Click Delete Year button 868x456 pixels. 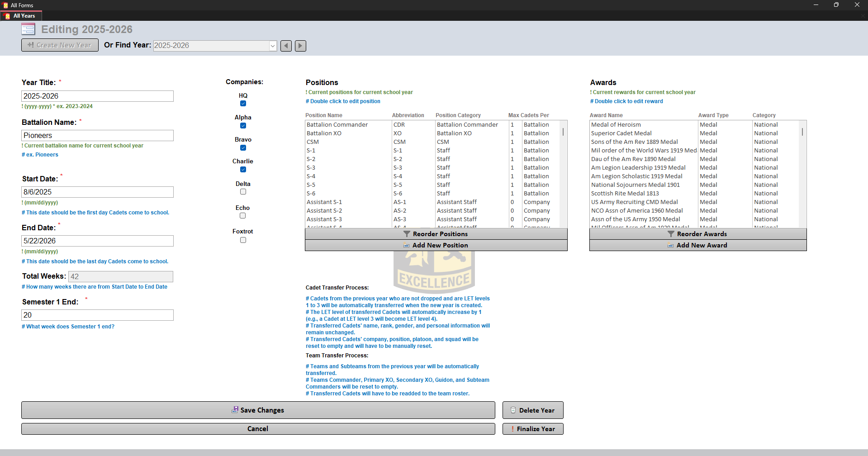[533, 410]
